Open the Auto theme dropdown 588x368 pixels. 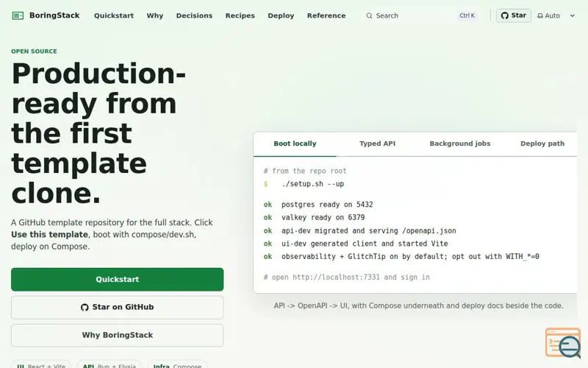556,15
